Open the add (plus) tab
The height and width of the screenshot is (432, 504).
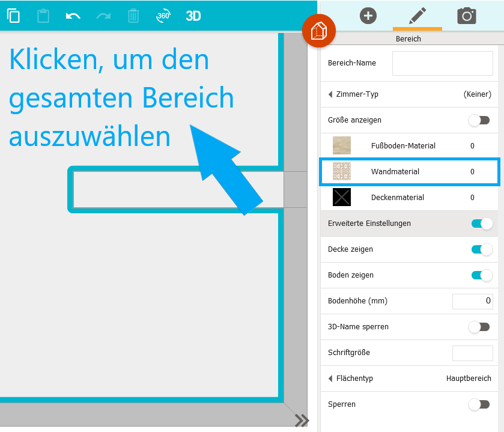pyautogui.click(x=368, y=16)
